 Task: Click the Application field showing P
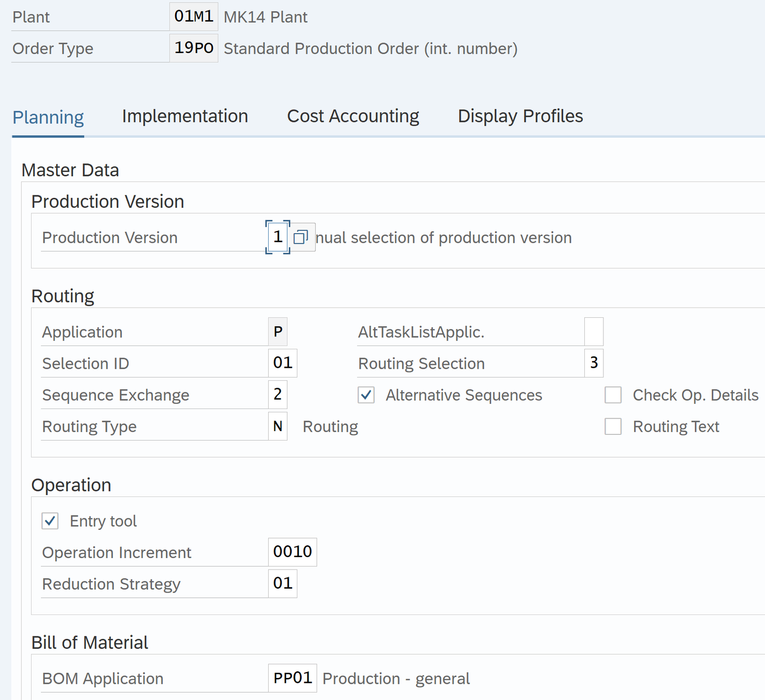tap(277, 332)
